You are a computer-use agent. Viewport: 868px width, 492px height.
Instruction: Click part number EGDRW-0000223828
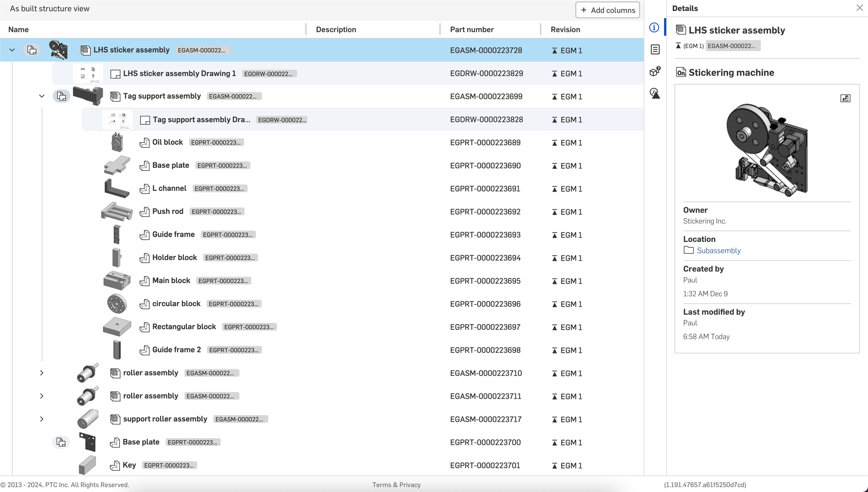[x=487, y=119]
